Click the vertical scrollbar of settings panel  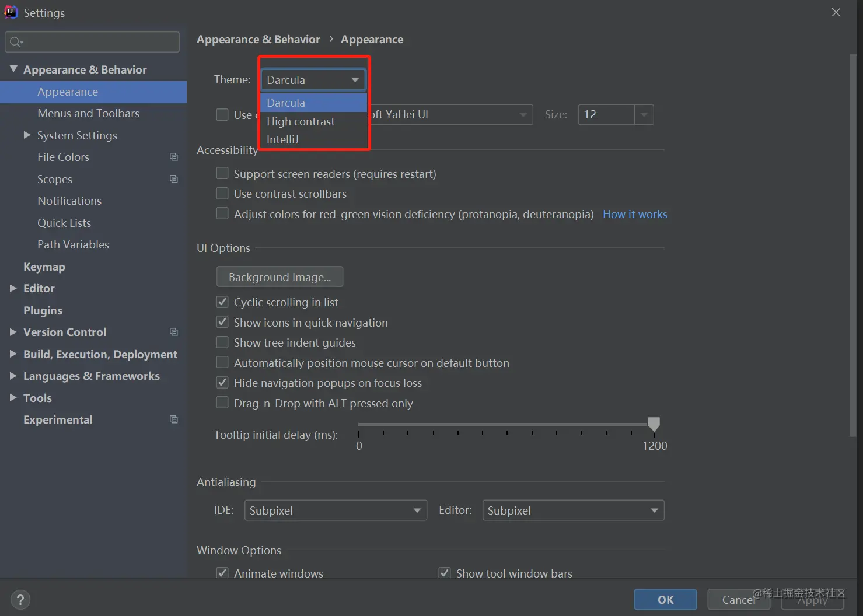coord(852,245)
